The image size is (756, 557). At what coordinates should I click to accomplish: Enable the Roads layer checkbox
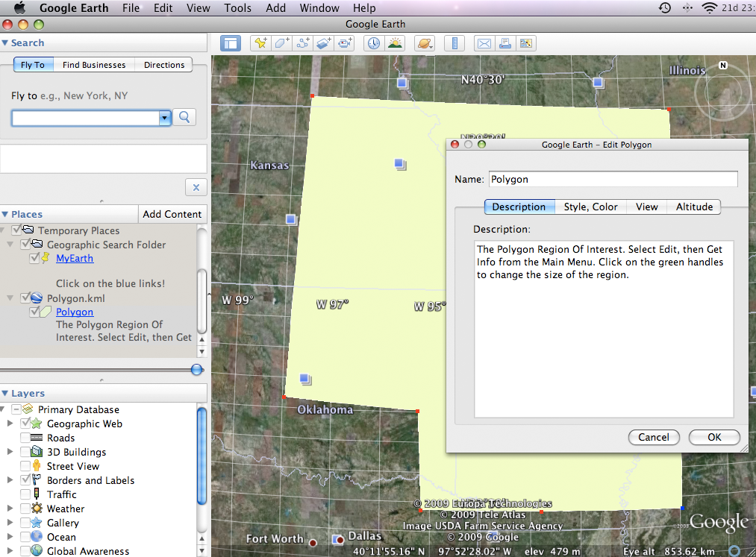(x=25, y=438)
